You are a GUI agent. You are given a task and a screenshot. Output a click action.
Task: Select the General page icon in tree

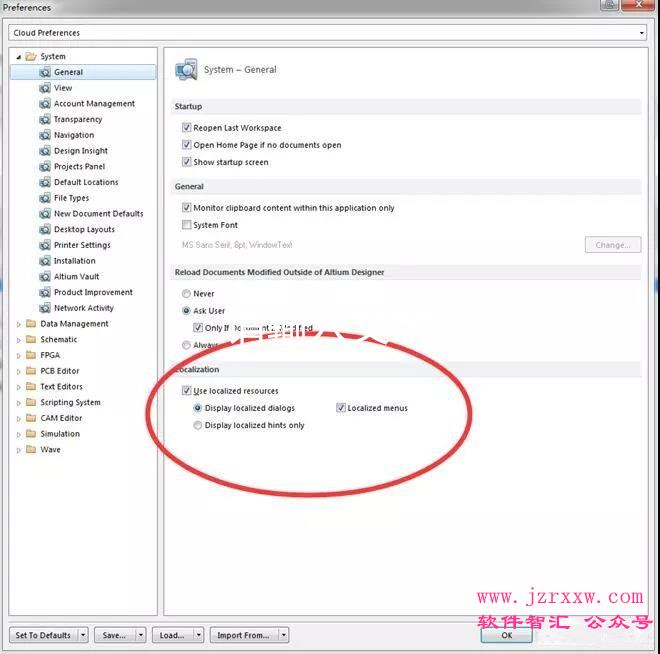[45, 72]
